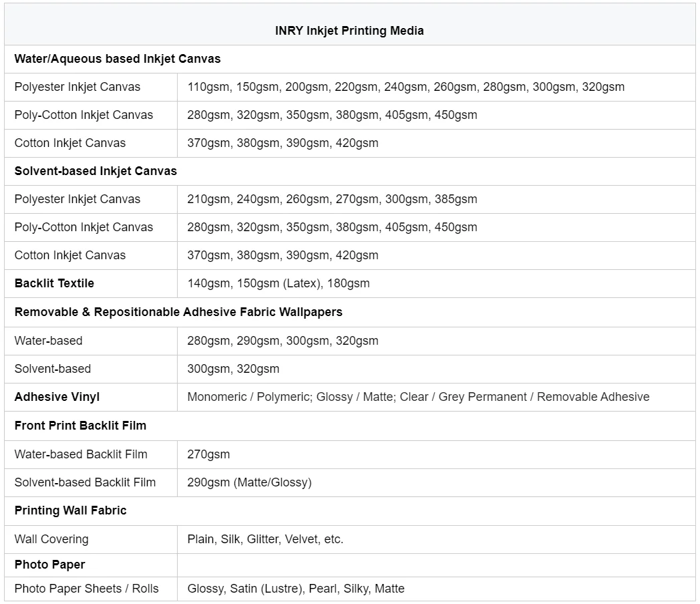This screenshot has width=700, height=604.
Task: Select the 290gsm (Matte/Glossy) cell
Action: pos(249,482)
